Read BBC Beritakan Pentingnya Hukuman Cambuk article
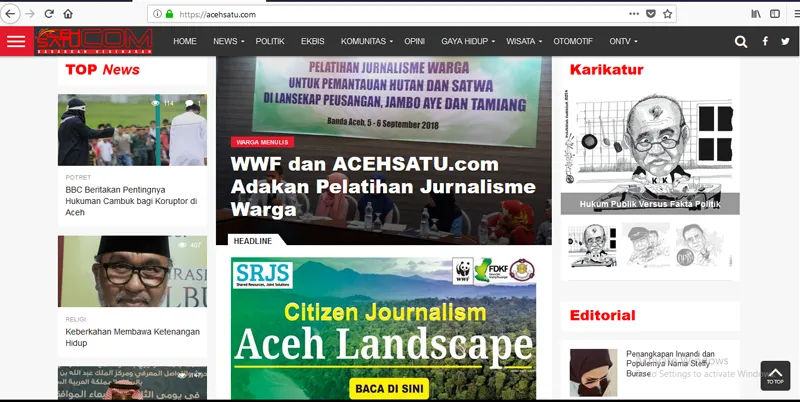This screenshot has width=800, height=402. point(131,201)
